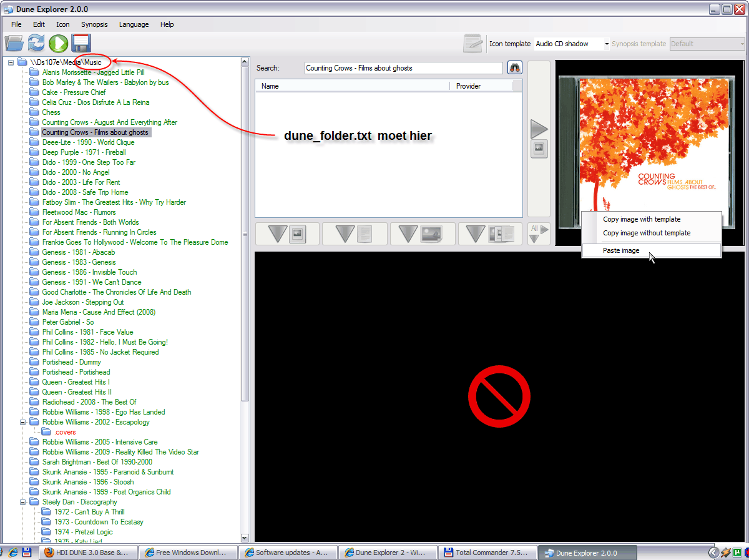
Task: Click the folder icon beside 1974 - Pretzel Logic
Action: (46, 532)
